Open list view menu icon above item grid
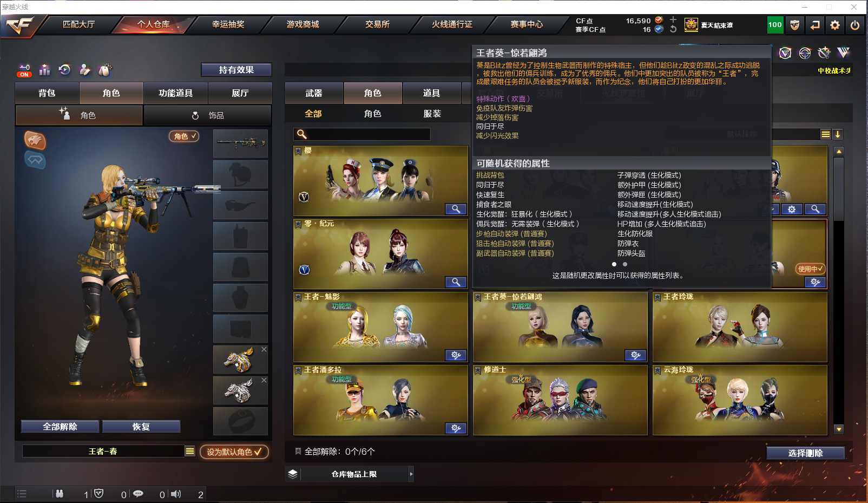868x503 pixels. [825, 134]
